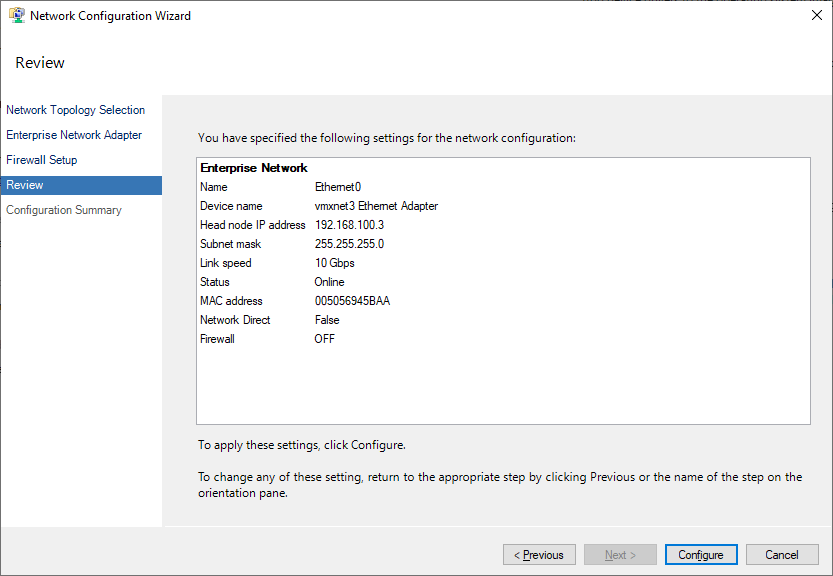Click the Configure button to apply settings
This screenshot has width=833, height=576.
pyautogui.click(x=700, y=554)
